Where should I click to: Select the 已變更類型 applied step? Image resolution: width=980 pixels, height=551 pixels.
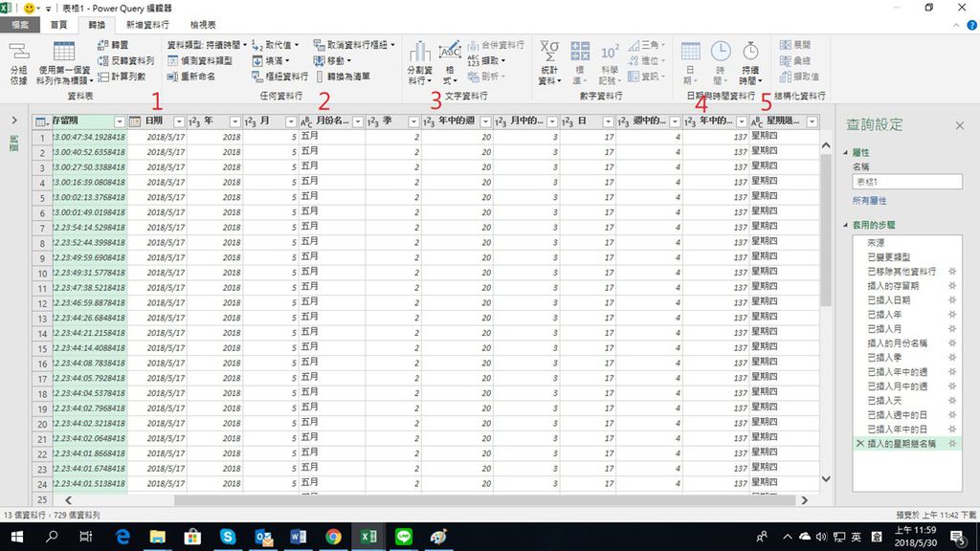[889, 256]
